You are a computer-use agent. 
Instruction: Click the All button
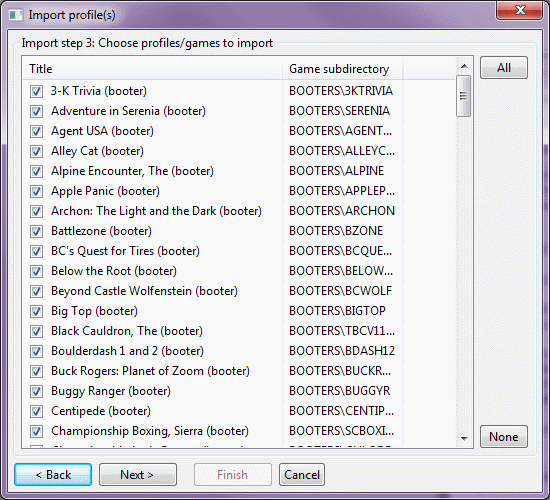(504, 68)
